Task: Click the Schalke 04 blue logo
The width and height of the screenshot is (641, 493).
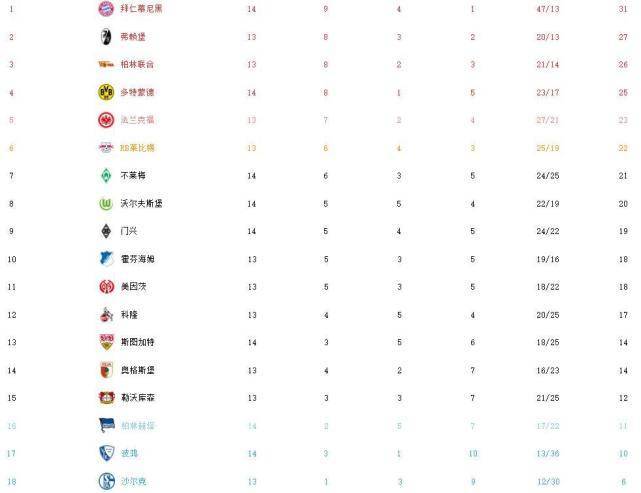Action: point(107,481)
